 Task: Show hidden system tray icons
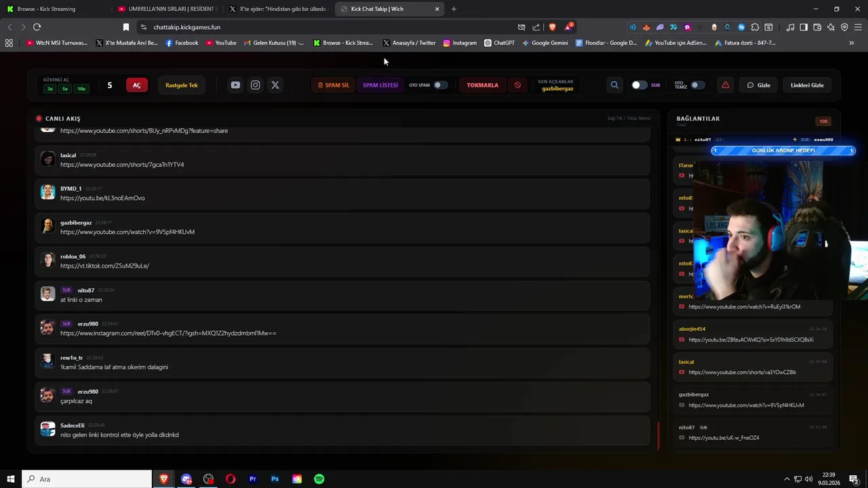click(x=787, y=479)
